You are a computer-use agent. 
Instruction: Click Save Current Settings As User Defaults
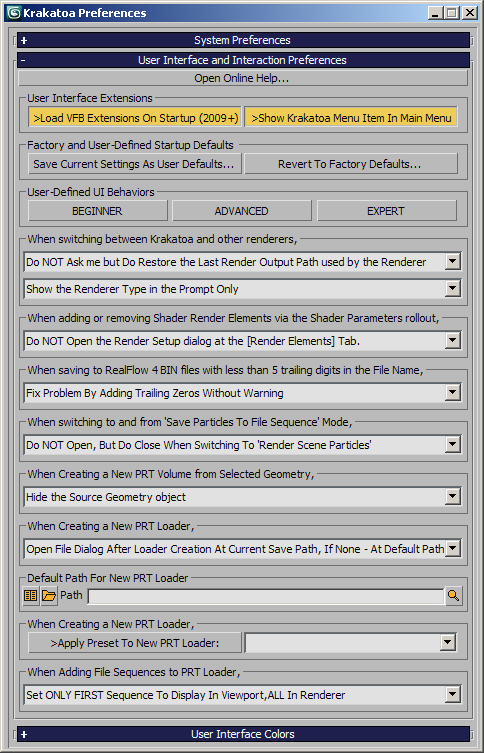click(x=134, y=164)
